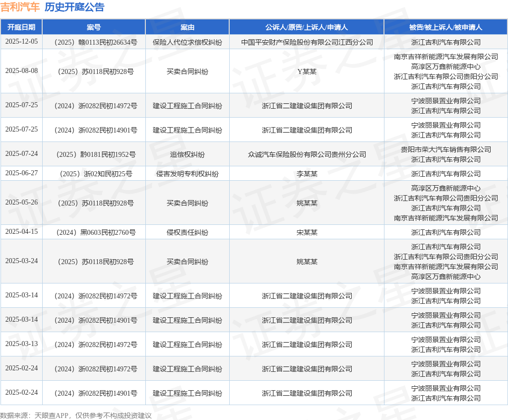This screenshot has width=508, height=420.
Task: Click the 开庭日期 column header
Action: coord(21,27)
